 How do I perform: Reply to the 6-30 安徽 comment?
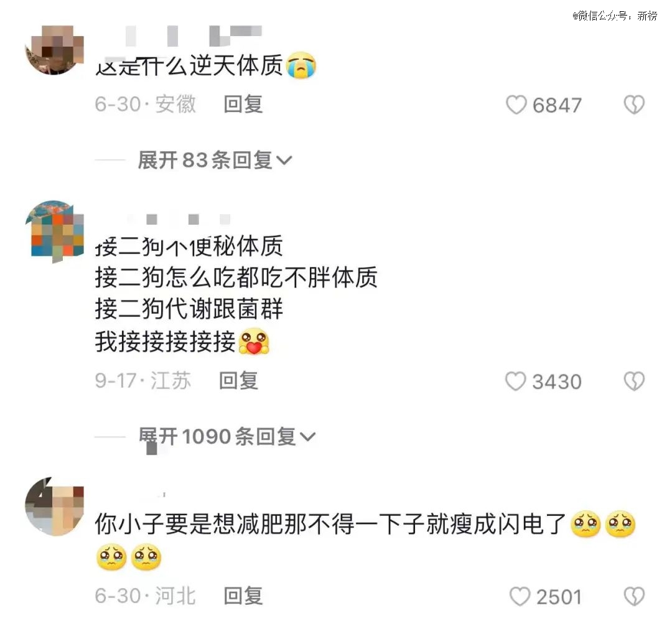[243, 105]
